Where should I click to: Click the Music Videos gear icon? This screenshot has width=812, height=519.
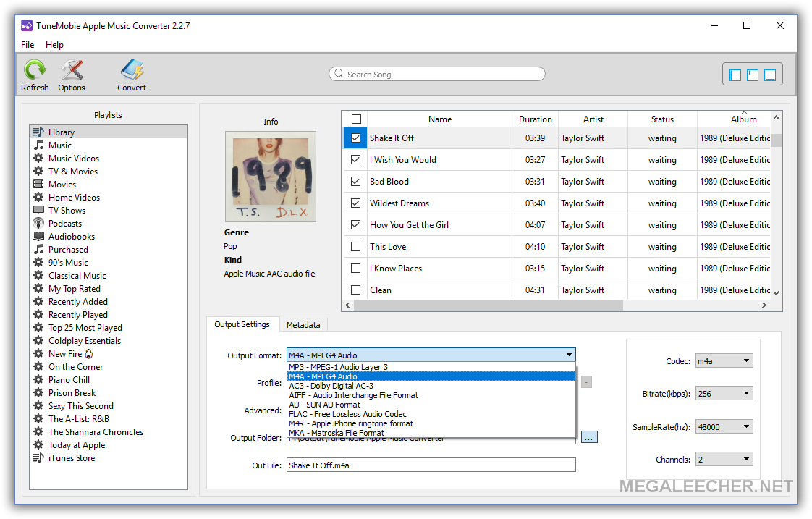tap(38, 158)
